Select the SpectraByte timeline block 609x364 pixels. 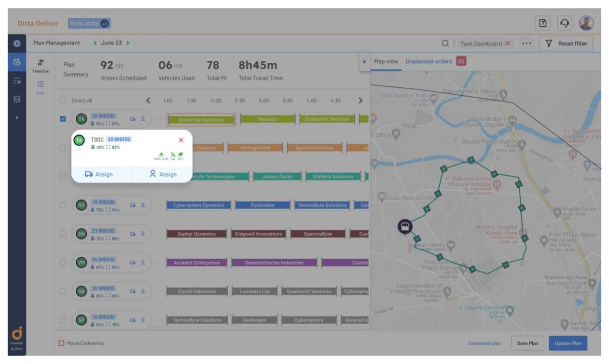click(317, 234)
